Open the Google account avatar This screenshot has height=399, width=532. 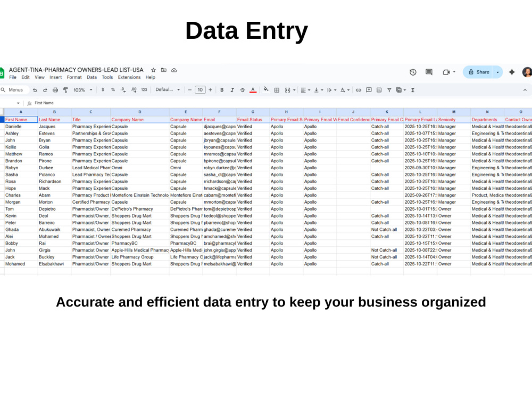pyautogui.click(x=527, y=72)
